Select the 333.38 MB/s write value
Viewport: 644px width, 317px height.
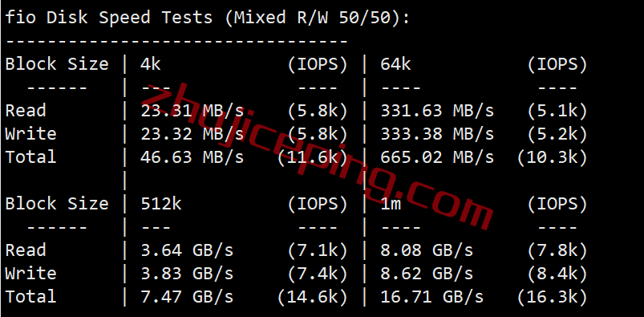click(x=437, y=134)
